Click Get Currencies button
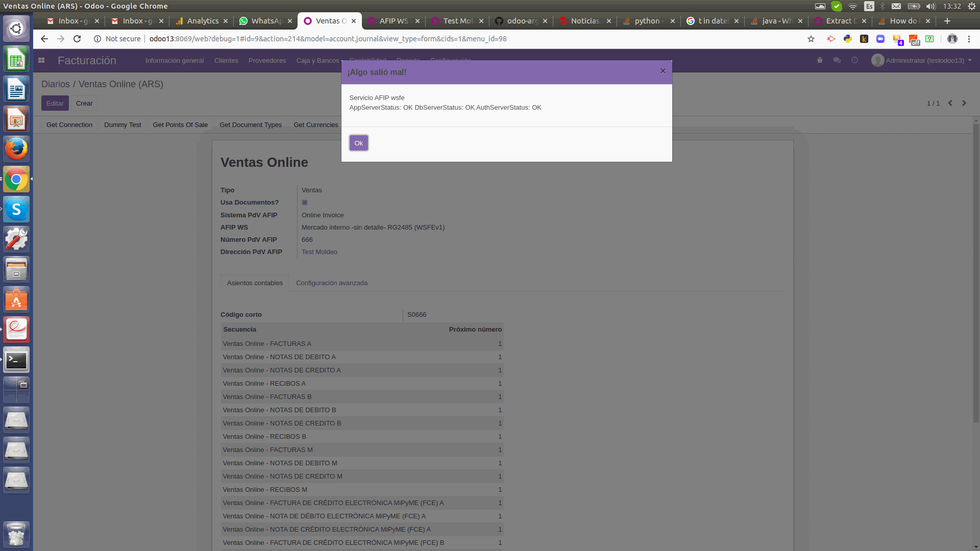This screenshot has width=980, height=551. coord(315,124)
